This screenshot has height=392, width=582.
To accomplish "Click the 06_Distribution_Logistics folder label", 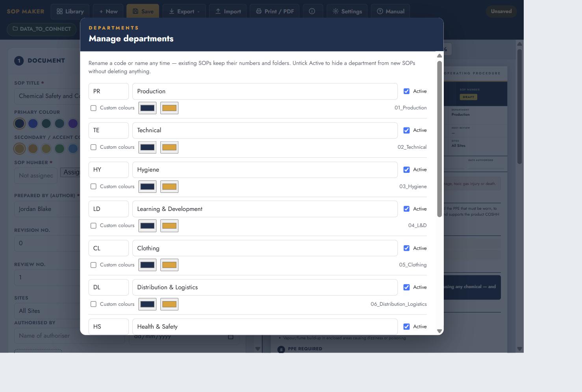I will 399,304.
